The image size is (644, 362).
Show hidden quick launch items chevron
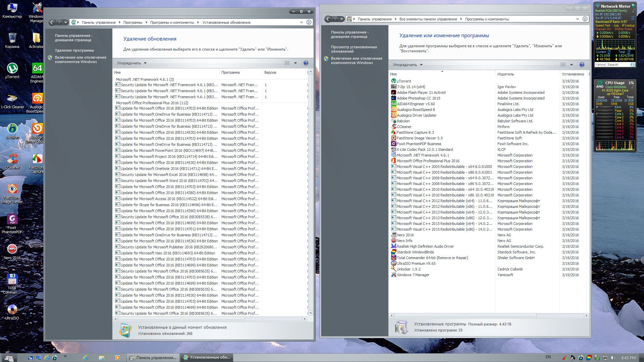[65, 356]
